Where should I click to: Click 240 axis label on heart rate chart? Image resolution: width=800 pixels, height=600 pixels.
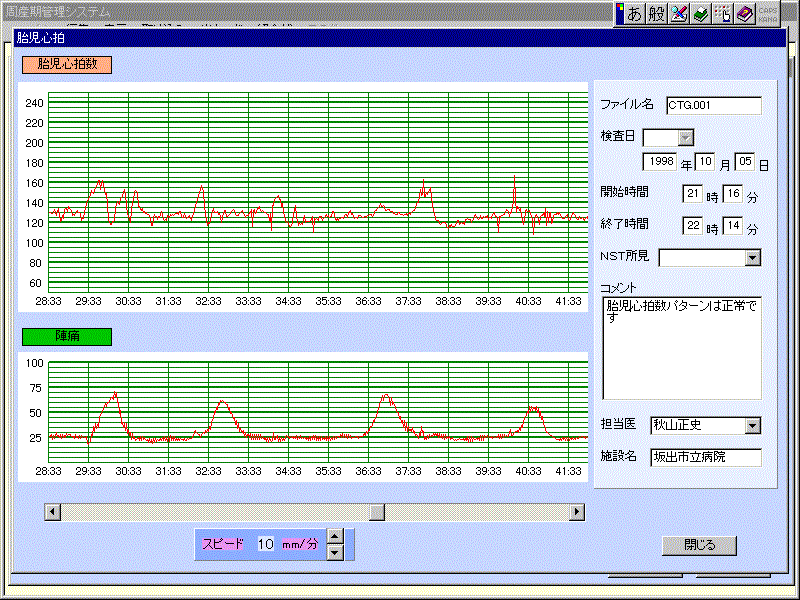(35, 103)
